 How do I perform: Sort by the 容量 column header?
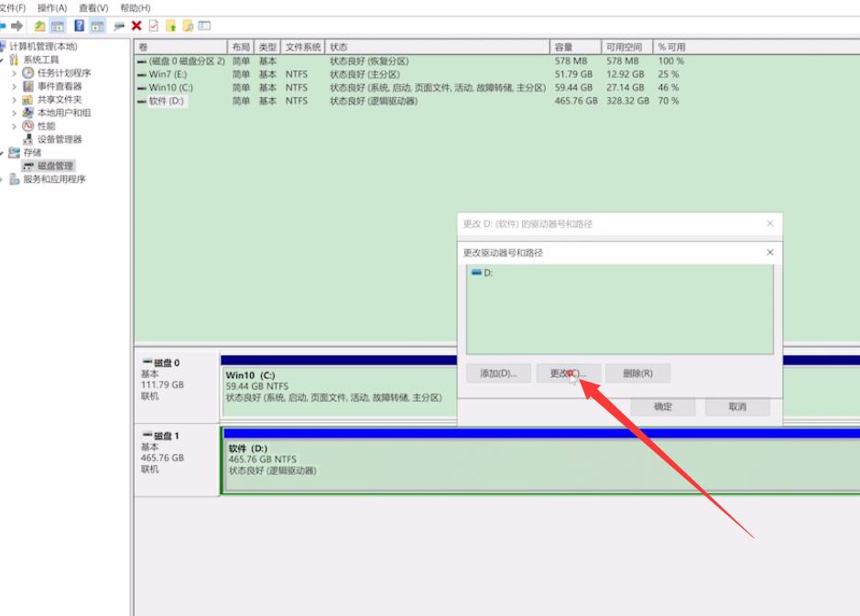[575, 47]
